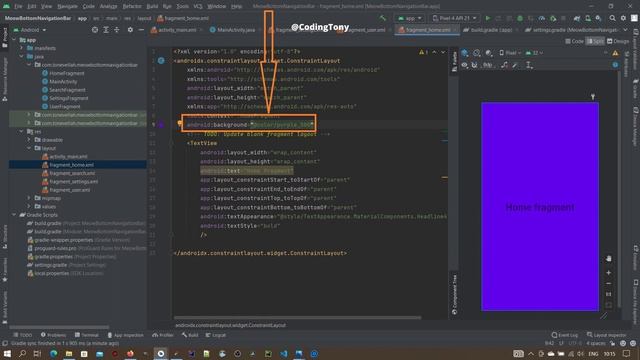
Task: Switch the editor to Code view
Action: pyautogui.click(x=574, y=41)
